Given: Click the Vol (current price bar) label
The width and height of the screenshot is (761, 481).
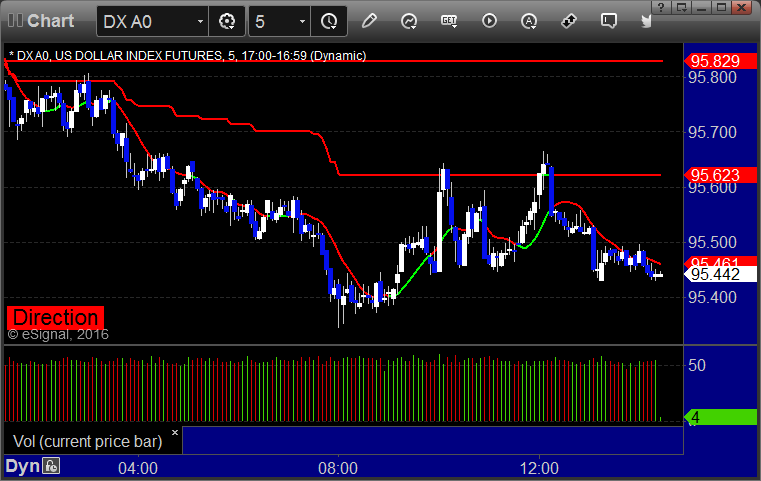Looking at the screenshot, I should pos(87,441).
